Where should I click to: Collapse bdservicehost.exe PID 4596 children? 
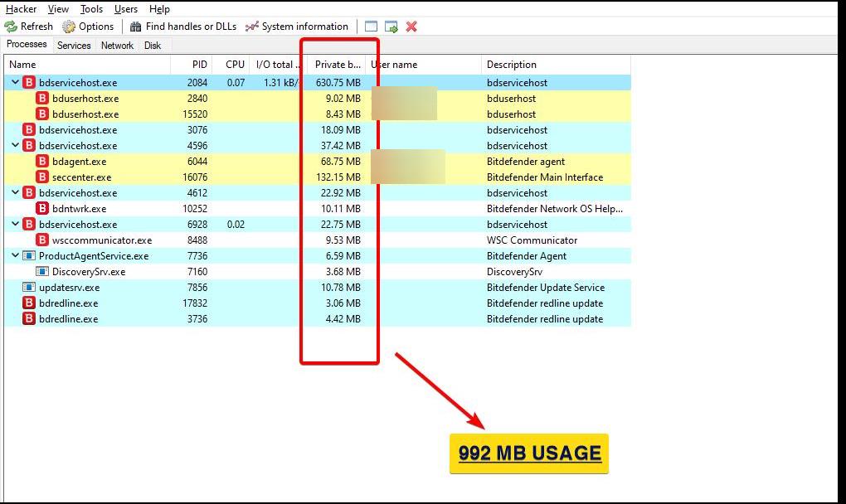click(x=15, y=145)
